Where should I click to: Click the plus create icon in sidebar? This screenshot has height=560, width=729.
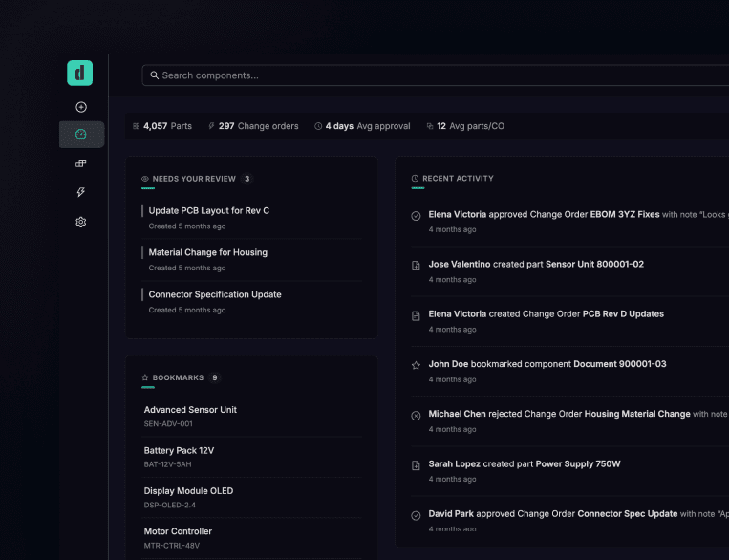[81, 107]
